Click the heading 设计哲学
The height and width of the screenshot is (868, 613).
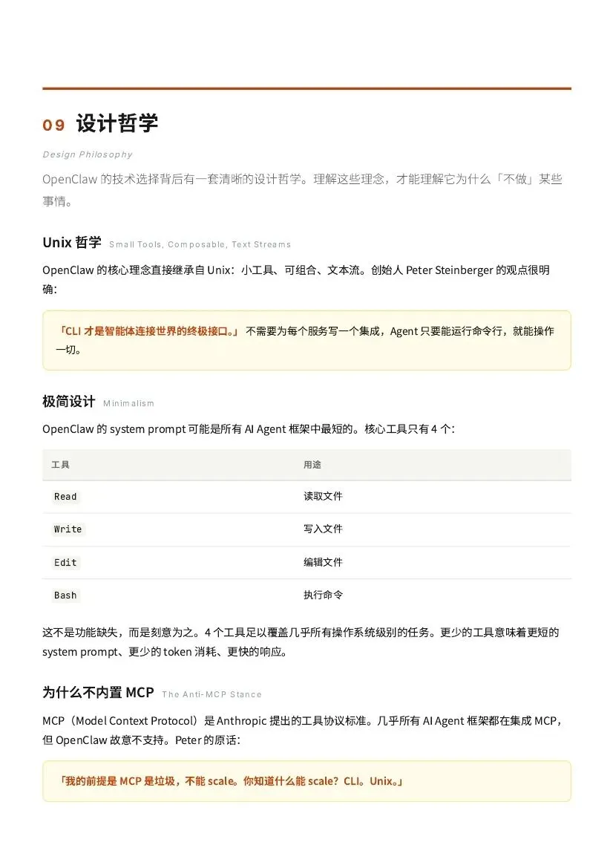click(x=117, y=123)
